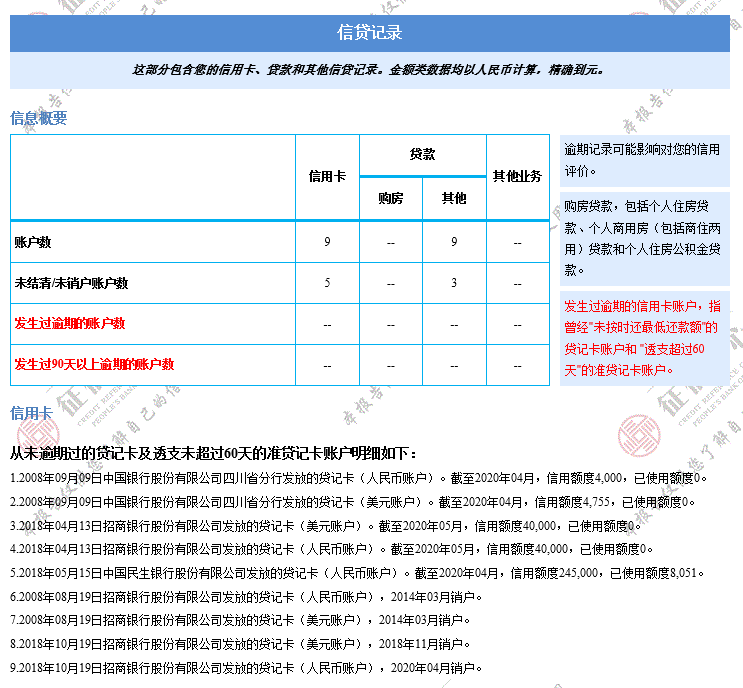Select the 信息概要 section heading
This screenshot has width=743, height=688.
[38, 118]
